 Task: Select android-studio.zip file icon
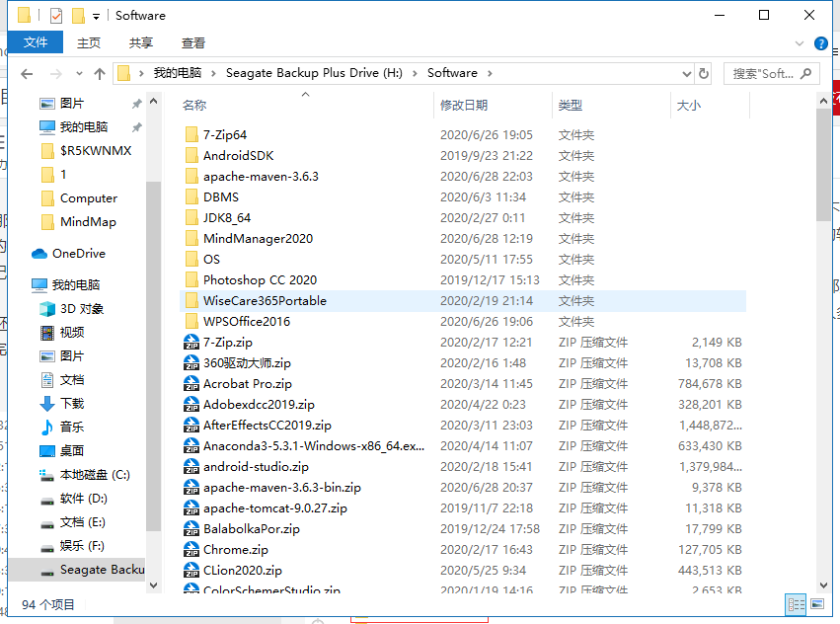pos(191,467)
